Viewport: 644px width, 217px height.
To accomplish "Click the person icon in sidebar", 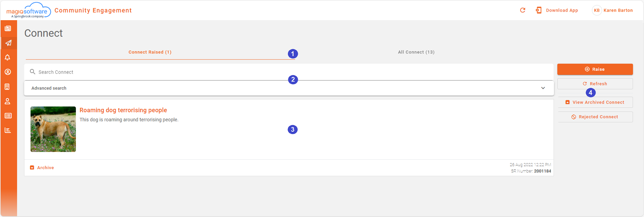I will (7, 101).
